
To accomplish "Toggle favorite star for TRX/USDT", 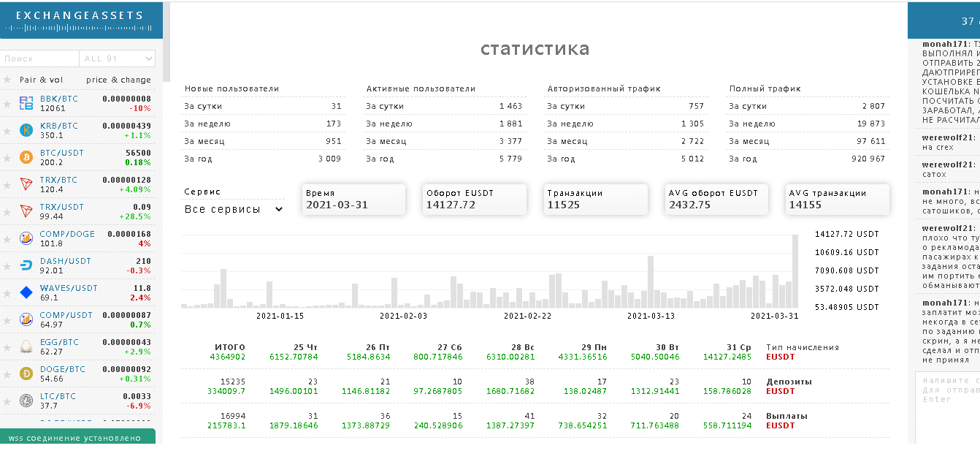I will coord(7,211).
